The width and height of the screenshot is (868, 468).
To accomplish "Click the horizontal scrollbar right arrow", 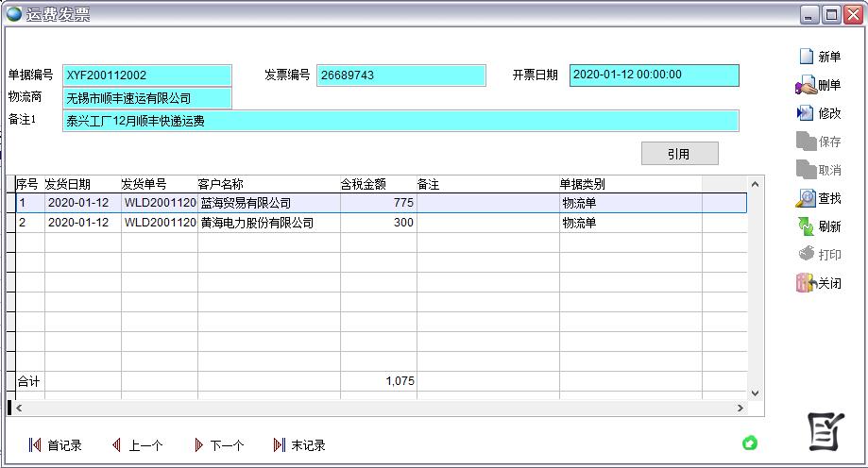I will (x=740, y=409).
